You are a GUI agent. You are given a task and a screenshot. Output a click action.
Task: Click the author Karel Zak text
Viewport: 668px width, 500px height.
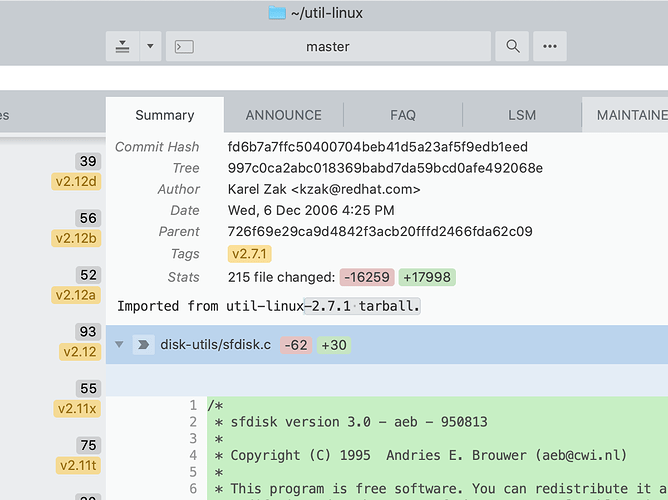click(324, 189)
